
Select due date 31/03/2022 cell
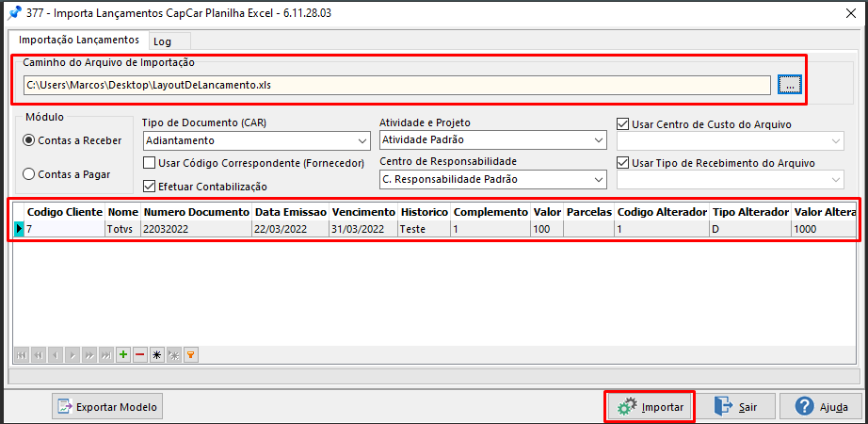(363, 229)
